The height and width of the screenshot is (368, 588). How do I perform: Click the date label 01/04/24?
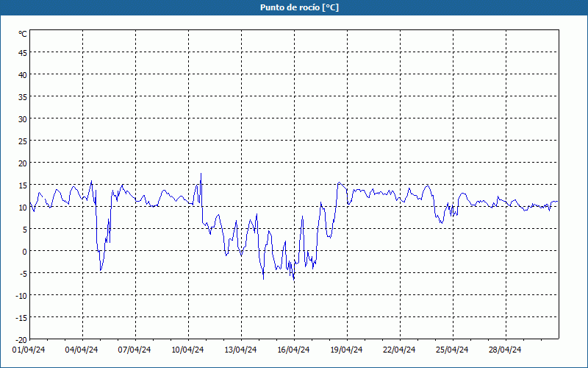tap(29, 350)
